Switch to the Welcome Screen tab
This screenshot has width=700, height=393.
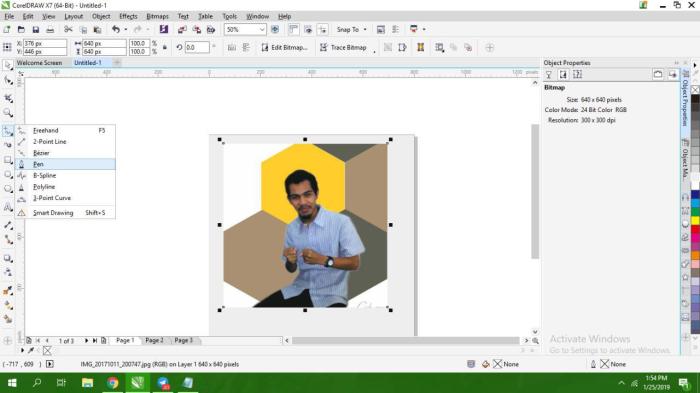[39, 63]
